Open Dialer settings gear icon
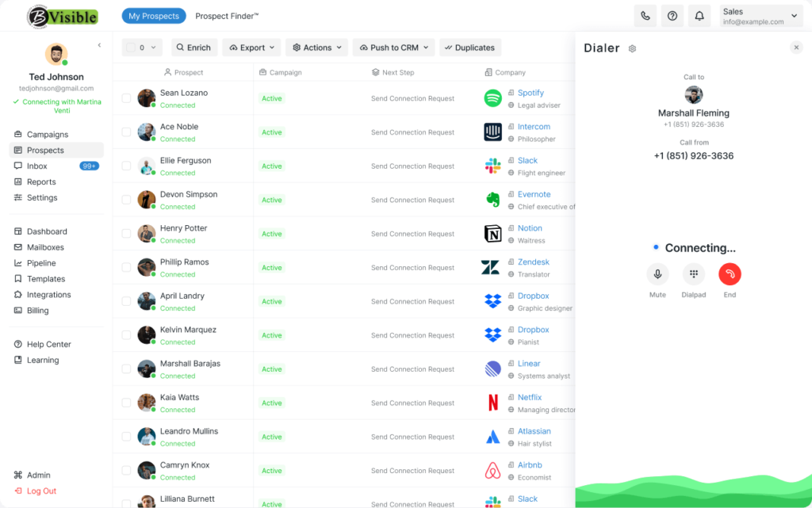Image resolution: width=812 pixels, height=508 pixels. (x=632, y=48)
